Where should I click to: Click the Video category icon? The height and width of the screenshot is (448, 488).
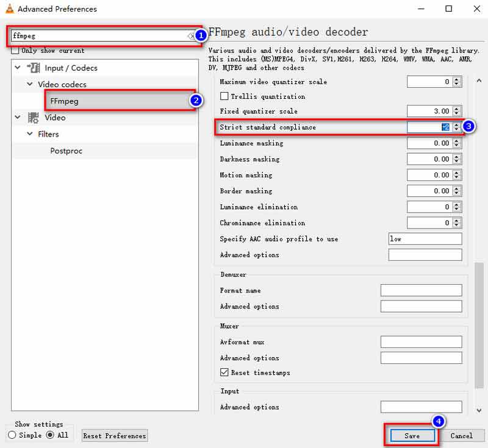33,118
